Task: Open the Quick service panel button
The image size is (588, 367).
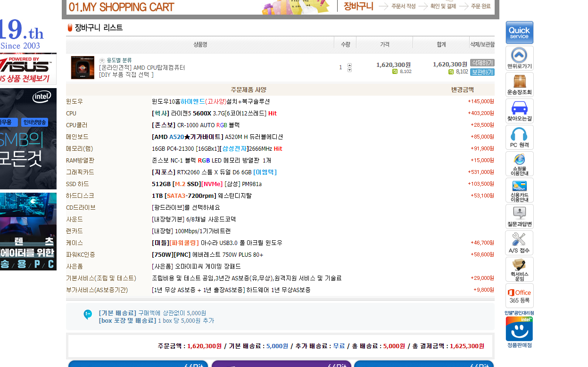Action: [519, 33]
